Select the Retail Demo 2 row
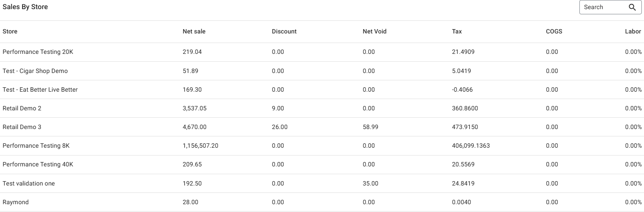Screen dimensions: 644x212 (22, 108)
